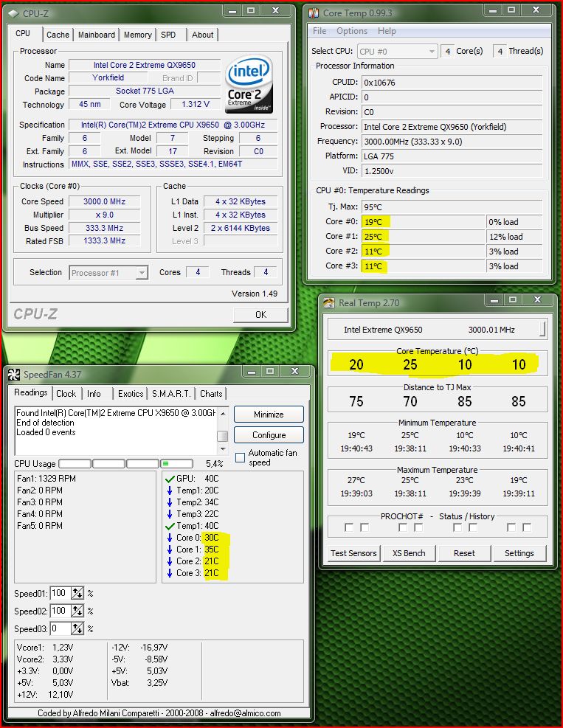This screenshot has height=728, width=563.
Task: Toggle sixth PROCHOT# checkbox
Action: [x=473, y=527]
